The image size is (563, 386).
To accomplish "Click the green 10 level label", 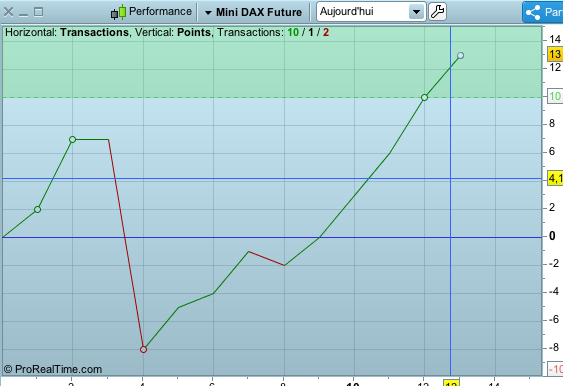I will (555, 97).
